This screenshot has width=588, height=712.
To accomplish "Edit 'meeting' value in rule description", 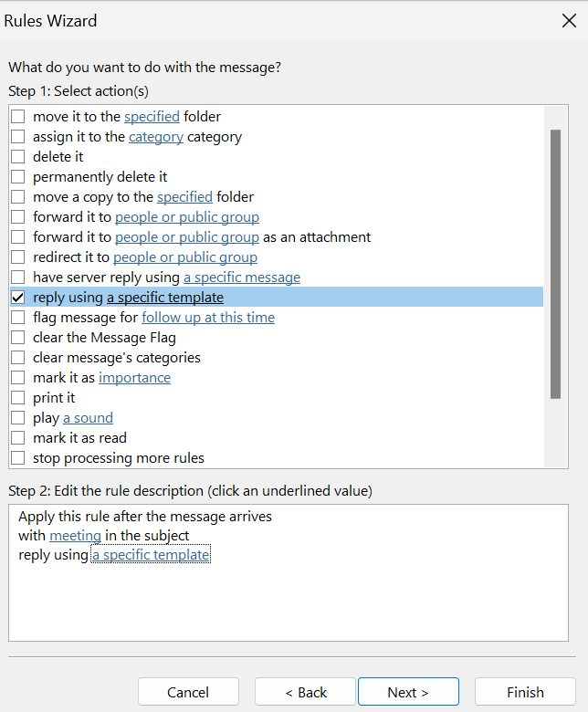I will pyautogui.click(x=76, y=536).
